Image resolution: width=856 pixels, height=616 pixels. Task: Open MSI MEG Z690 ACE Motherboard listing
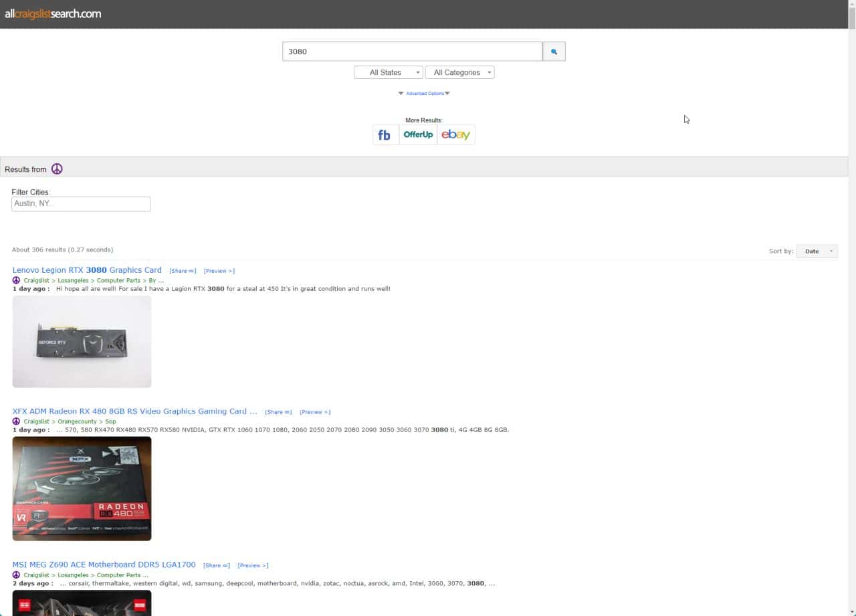coord(104,564)
